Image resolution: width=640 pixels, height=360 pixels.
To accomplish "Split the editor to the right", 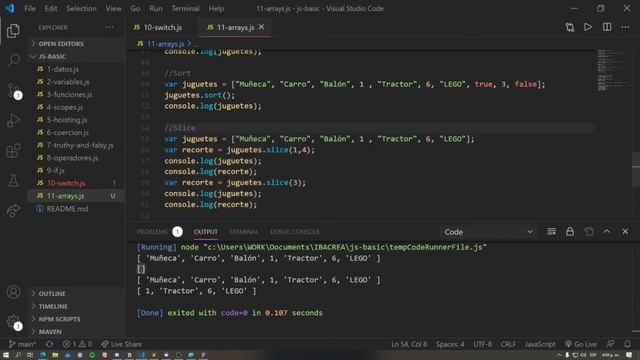I will point(607,27).
